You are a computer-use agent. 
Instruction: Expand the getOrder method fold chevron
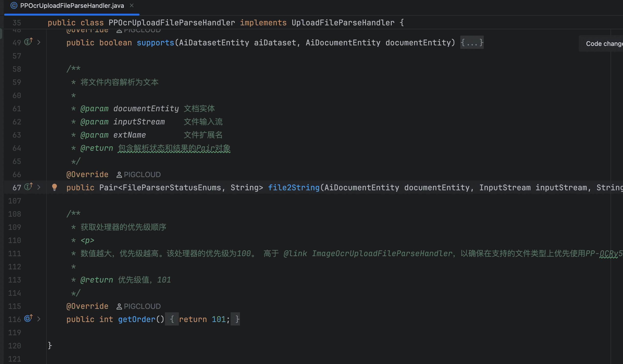39,319
